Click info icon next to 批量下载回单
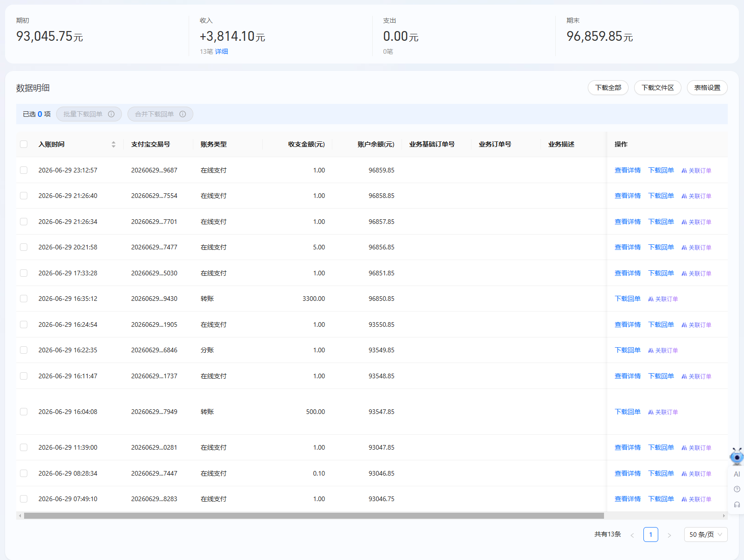Screen dimensions: 744x560 coord(111,114)
